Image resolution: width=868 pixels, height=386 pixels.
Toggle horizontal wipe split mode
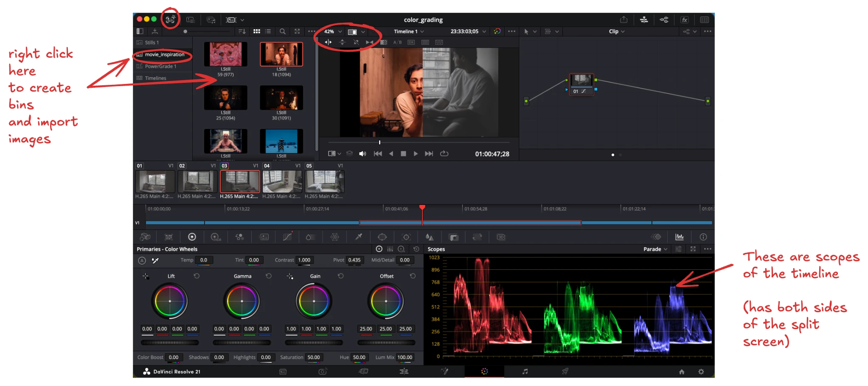point(328,42)
